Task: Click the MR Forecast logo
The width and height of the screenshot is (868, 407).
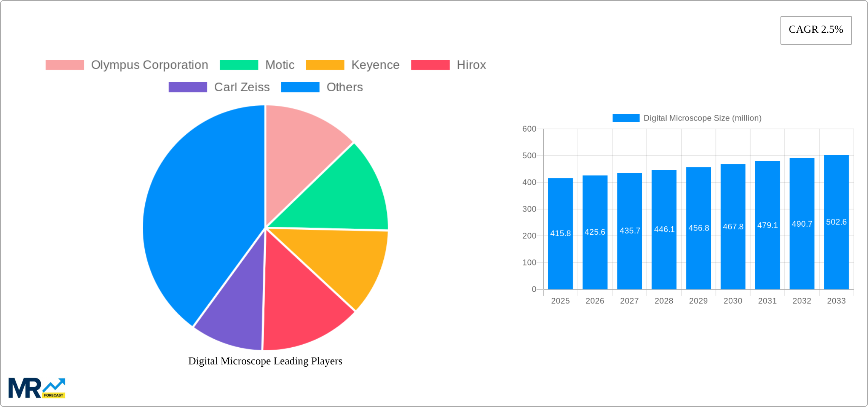Action: (37, 388)
